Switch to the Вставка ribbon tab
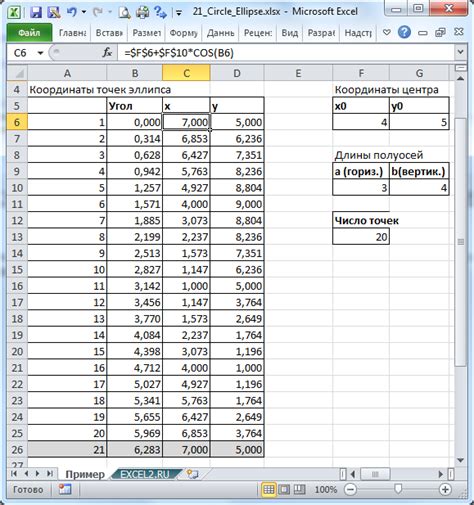 click(109, 33)
